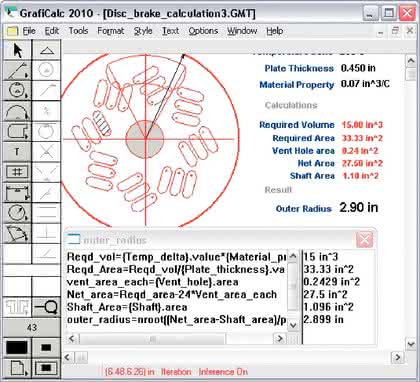Open the page document tool
The width and height of the screenshot is (420, 382).
click(17, 369)
